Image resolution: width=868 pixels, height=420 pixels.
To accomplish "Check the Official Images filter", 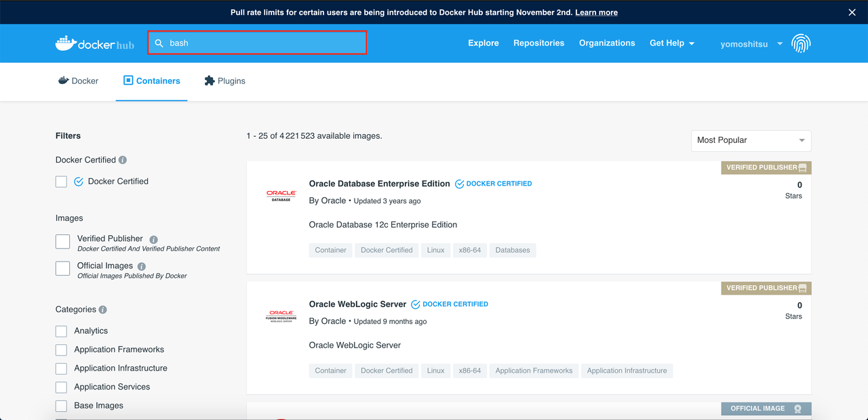I will coord(62,268).
